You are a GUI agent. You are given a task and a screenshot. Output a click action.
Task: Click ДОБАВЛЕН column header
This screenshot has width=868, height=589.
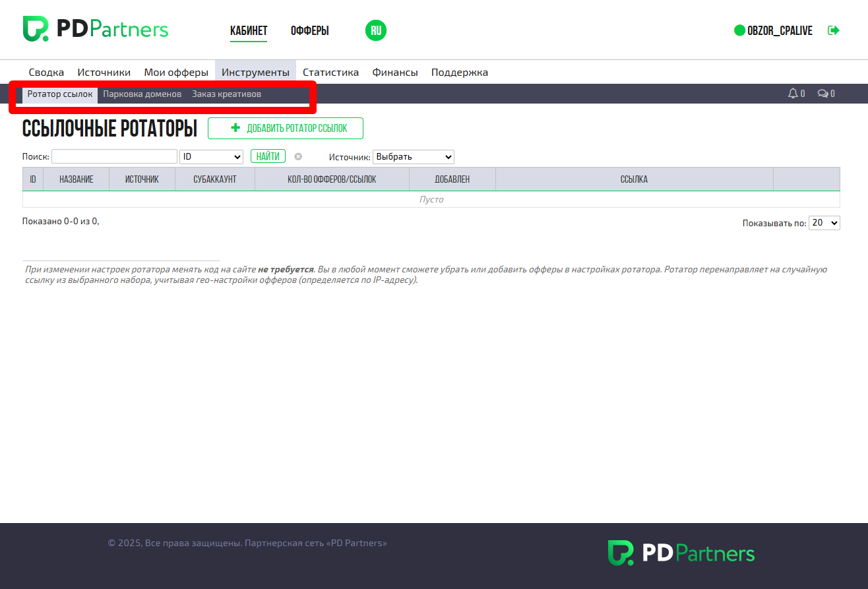[452, 179]
